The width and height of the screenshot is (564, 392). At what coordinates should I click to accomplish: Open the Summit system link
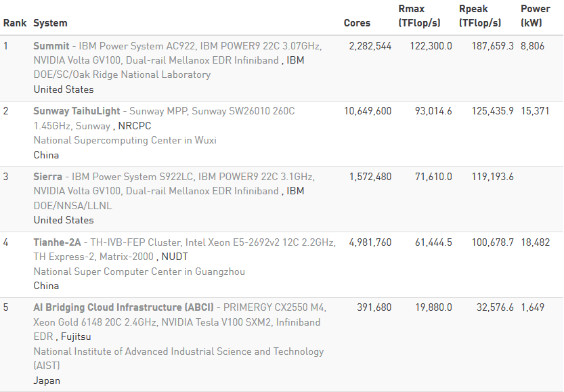coord(51,46)
